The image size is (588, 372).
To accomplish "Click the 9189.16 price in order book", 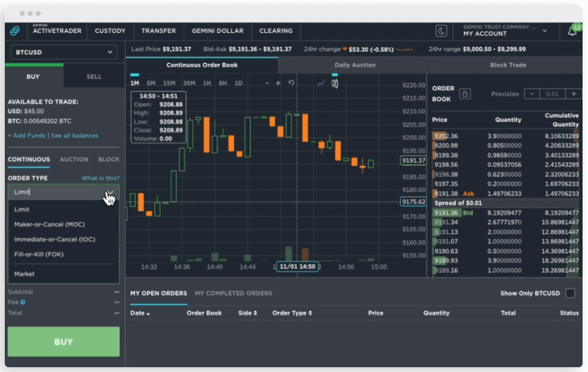I will coord(446,270).
